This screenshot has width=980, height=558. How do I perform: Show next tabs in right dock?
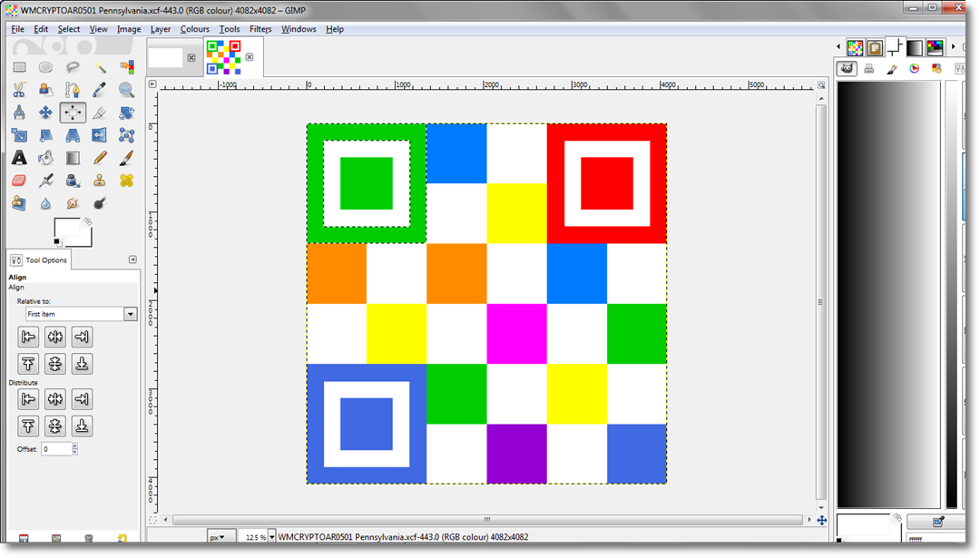coord(953,47)
